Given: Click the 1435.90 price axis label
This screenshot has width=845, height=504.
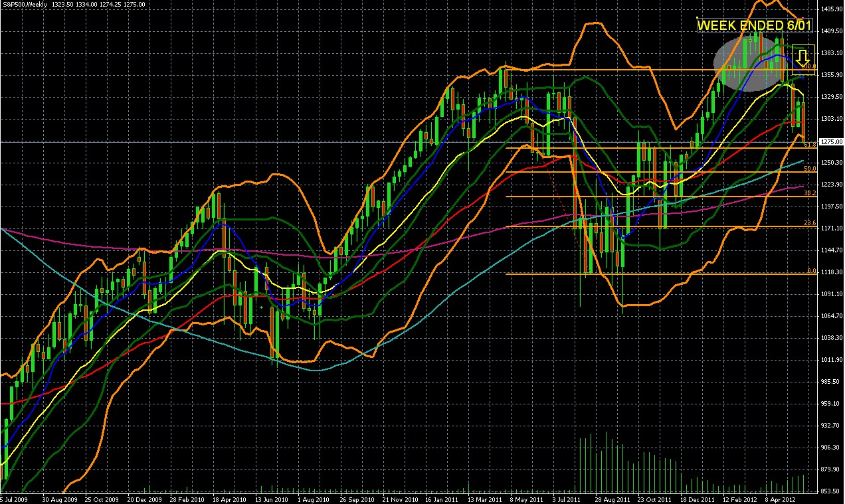Looking at the screenshot, I should (831, 9).
